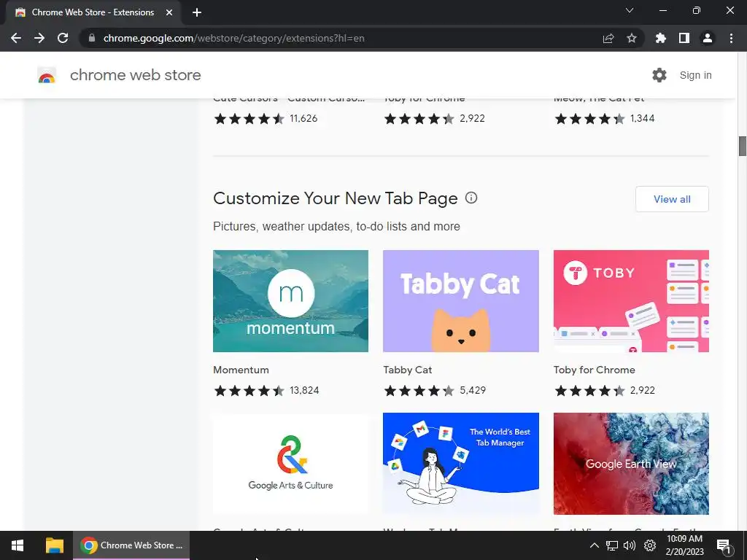The width and height of the screenshot is (747, 560).
Task: Bookmark this tab with star icon
Action: [x=632, y=38]
